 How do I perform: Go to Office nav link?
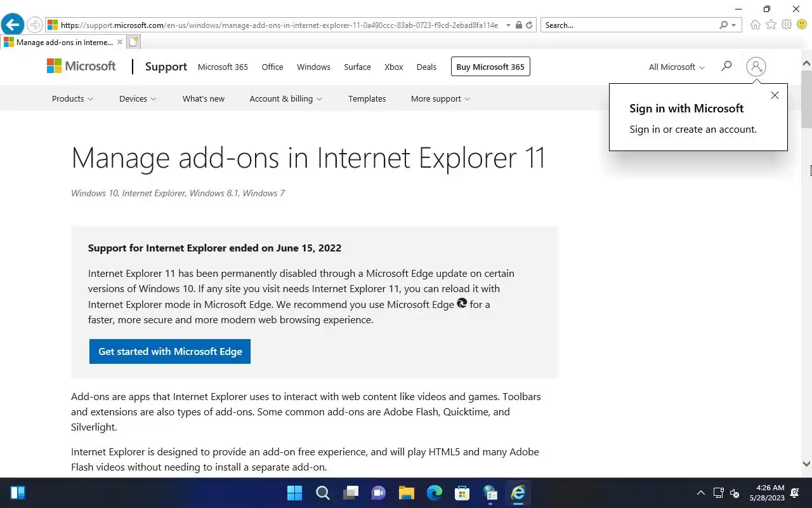coord(272,67)
